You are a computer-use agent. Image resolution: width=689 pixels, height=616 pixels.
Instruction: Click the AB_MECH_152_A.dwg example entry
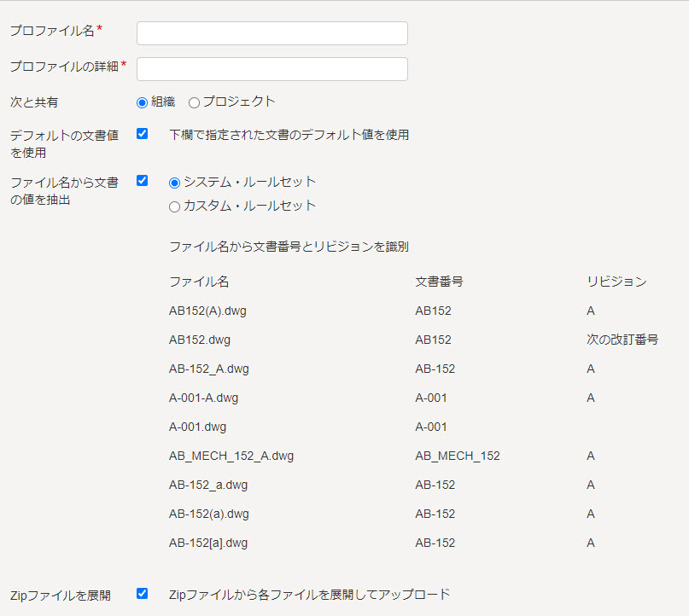pos(231,456)
